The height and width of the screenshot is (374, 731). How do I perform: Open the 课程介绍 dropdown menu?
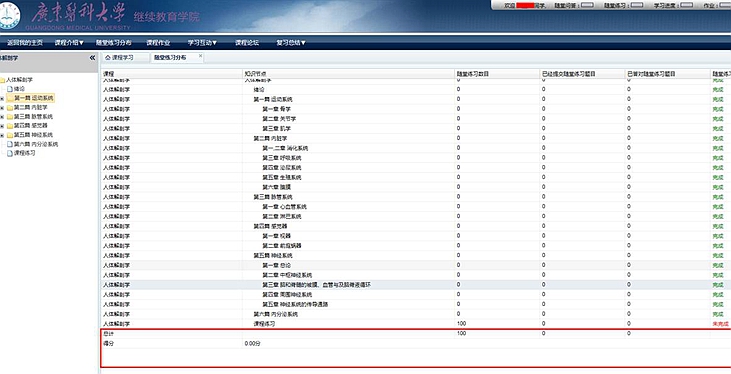pos(69,42)
